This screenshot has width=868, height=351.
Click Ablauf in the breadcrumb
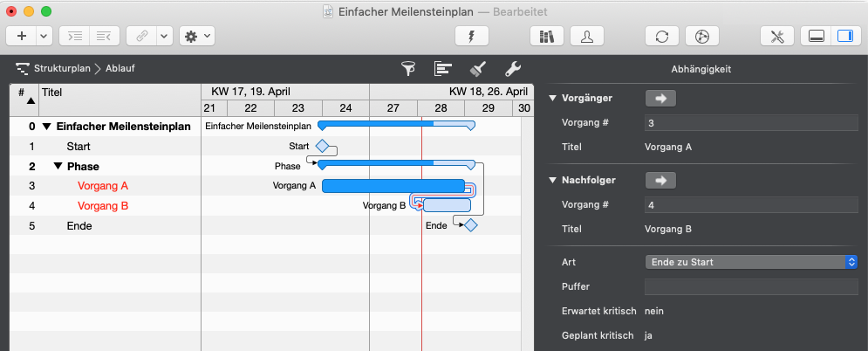(120, 68)
